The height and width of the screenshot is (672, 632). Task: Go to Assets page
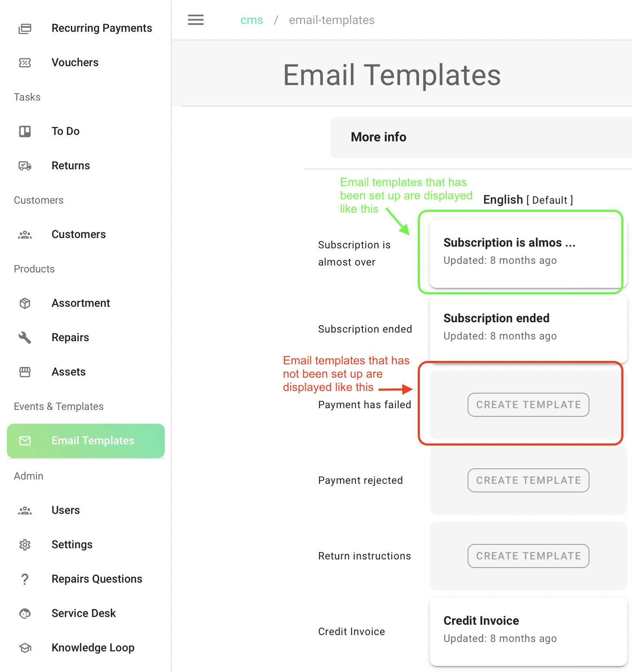[86, 372]
